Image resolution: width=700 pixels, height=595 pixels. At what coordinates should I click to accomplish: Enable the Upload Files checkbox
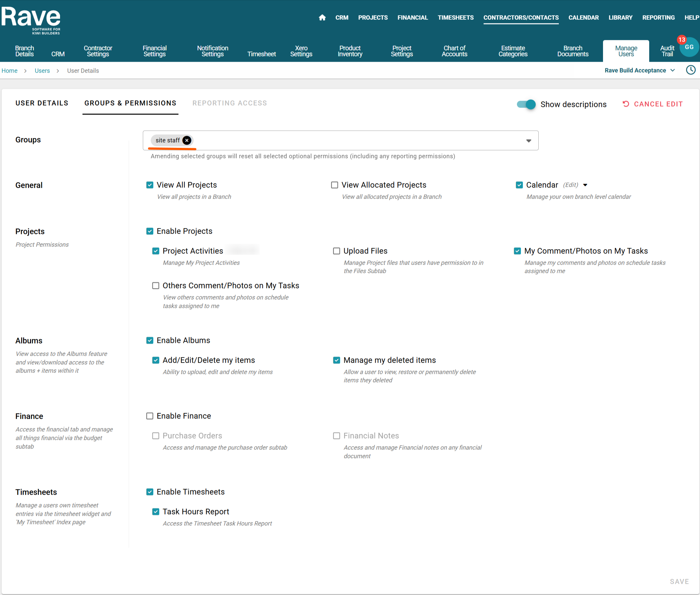point(336,251)
